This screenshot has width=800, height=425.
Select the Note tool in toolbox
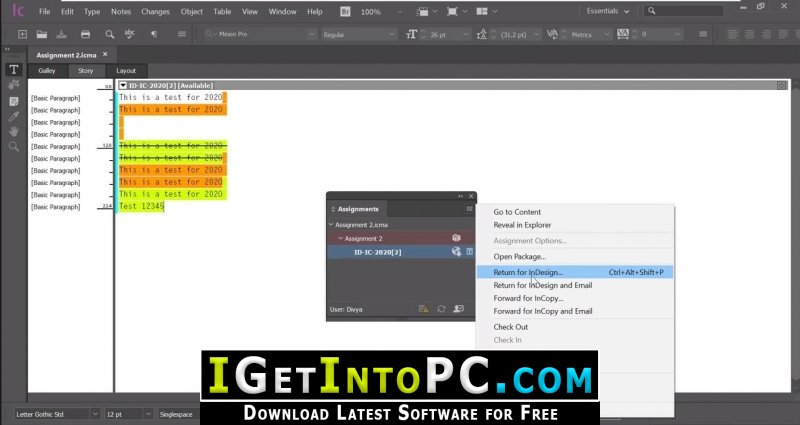[x=14, y=101]
